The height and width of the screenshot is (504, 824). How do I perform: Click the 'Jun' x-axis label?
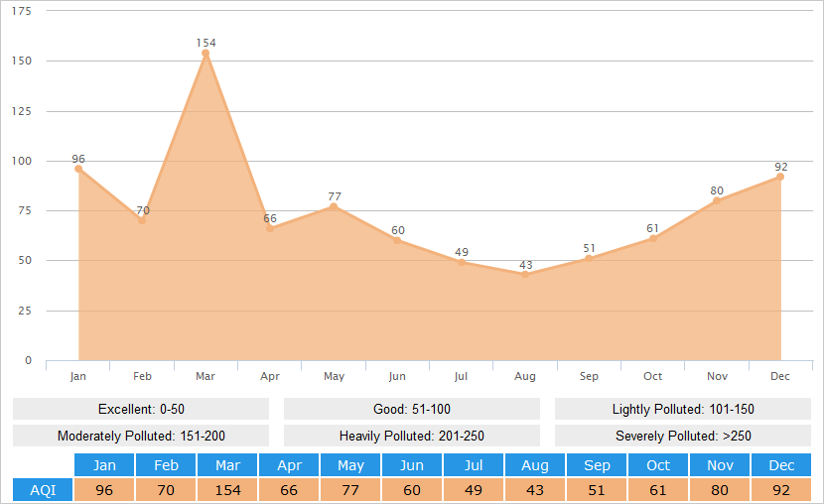coord(397,376)
